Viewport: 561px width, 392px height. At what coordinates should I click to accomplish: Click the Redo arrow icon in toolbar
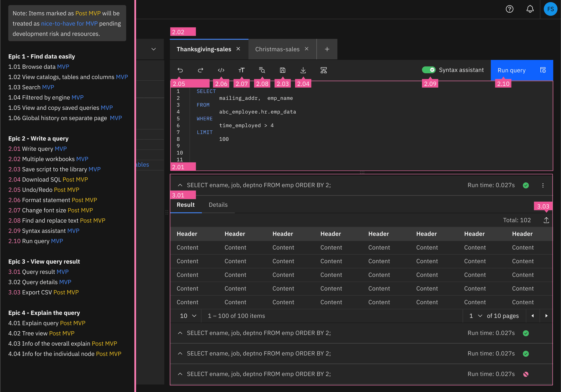[201, 70]
